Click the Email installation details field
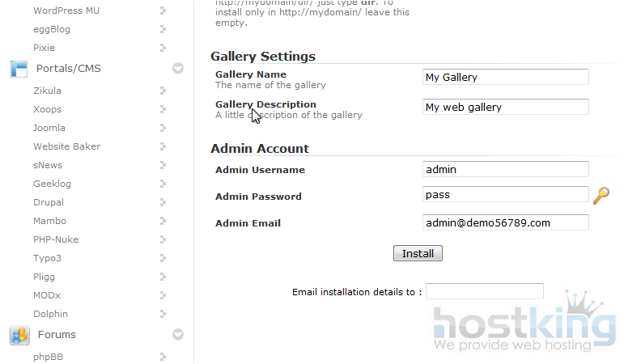The width and height of the screenshot is (628, 364). click(x=484, y=291)
